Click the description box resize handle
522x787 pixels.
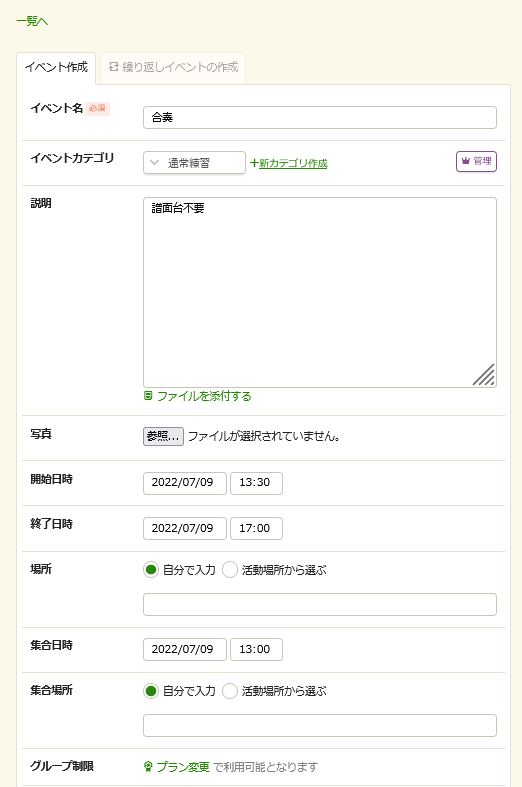[484, 375]
